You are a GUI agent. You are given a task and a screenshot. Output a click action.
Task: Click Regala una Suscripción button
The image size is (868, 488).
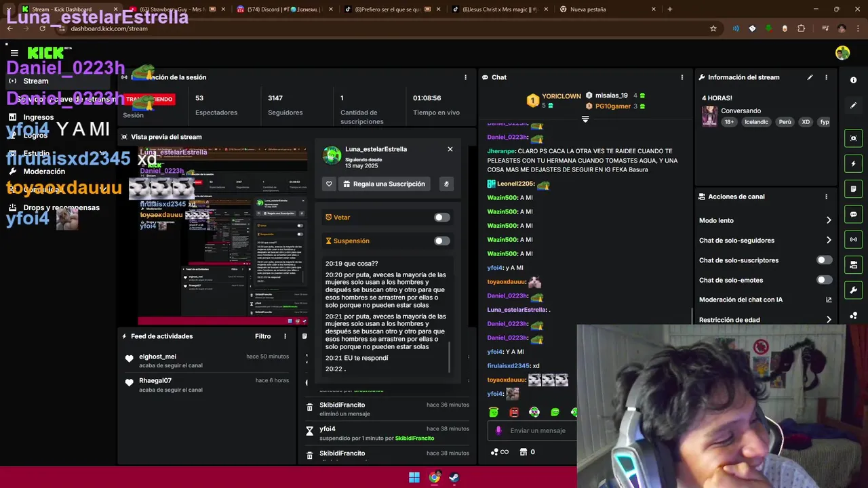[x=384, y=184]
